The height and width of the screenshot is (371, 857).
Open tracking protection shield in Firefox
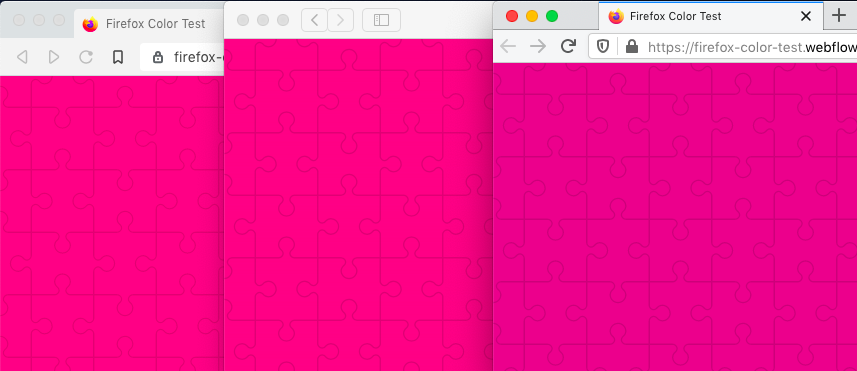point(603,46)
